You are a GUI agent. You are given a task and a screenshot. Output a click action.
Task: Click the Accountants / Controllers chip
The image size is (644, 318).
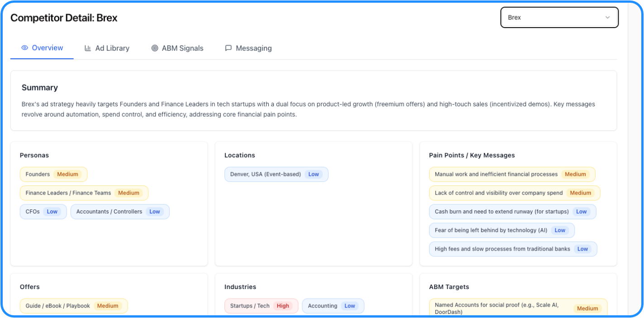(119, 212)
